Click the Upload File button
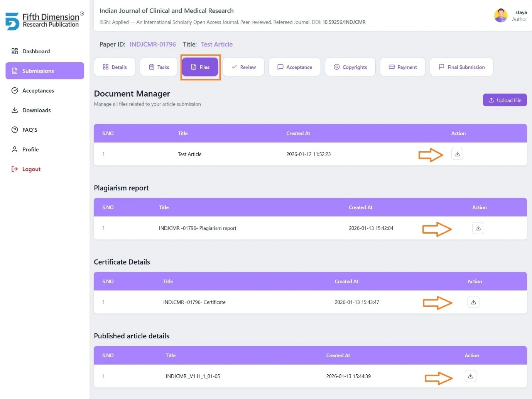The image size is (532, 399). pyautogui.click(x=505, y=100)
